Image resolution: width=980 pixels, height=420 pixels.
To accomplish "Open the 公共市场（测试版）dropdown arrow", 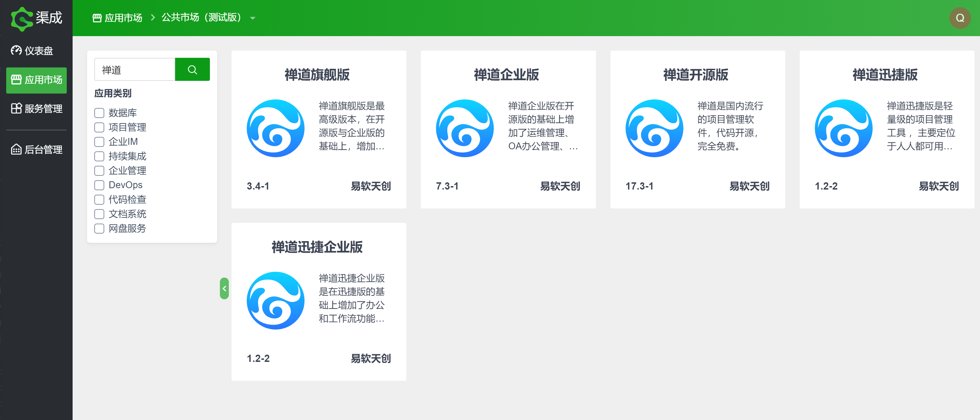I will coord(253,18).
